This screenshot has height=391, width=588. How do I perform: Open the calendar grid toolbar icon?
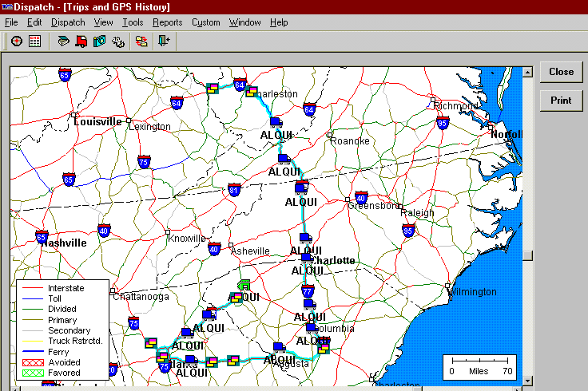(34, 41)
